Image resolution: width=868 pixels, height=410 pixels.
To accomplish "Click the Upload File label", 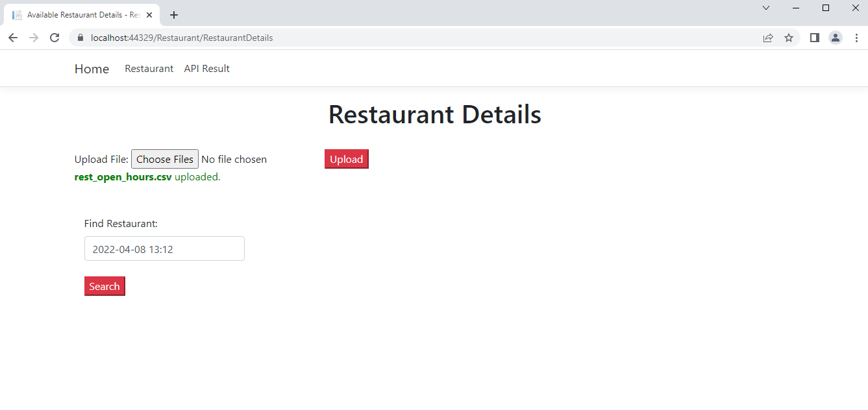I will click(x=101, y=159).
